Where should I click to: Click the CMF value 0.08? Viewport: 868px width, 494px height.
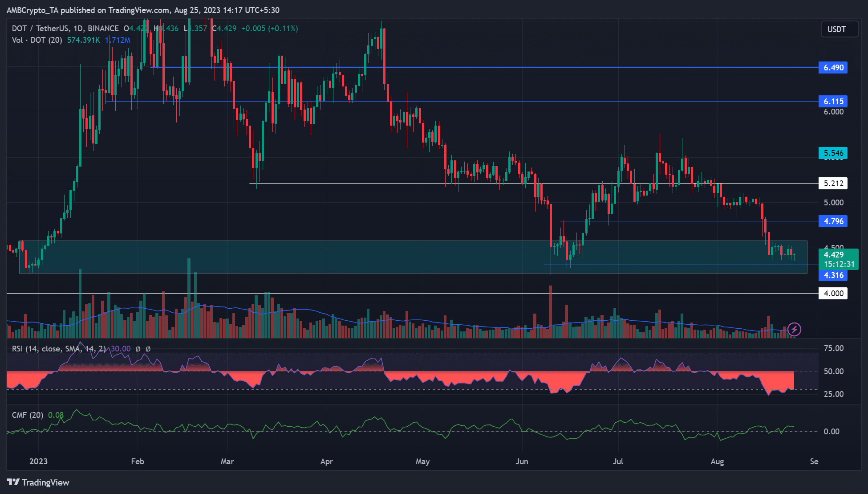point(56,415)
